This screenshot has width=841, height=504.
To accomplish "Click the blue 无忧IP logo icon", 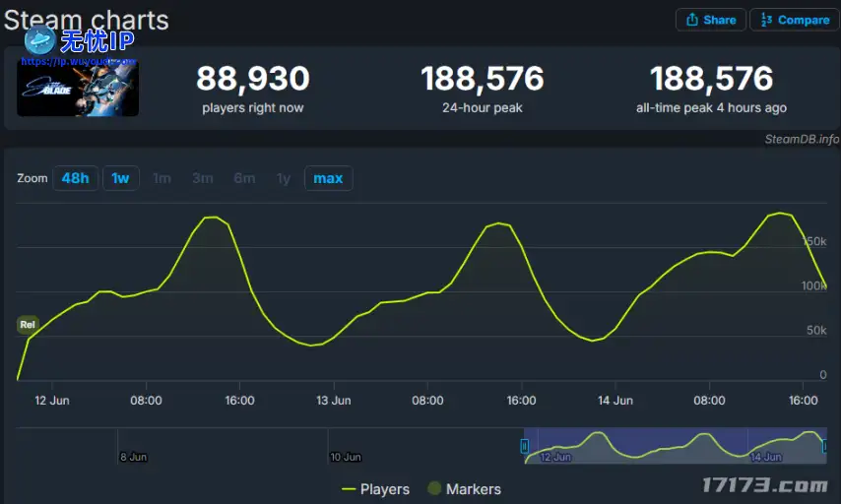I will click(39, 39).
